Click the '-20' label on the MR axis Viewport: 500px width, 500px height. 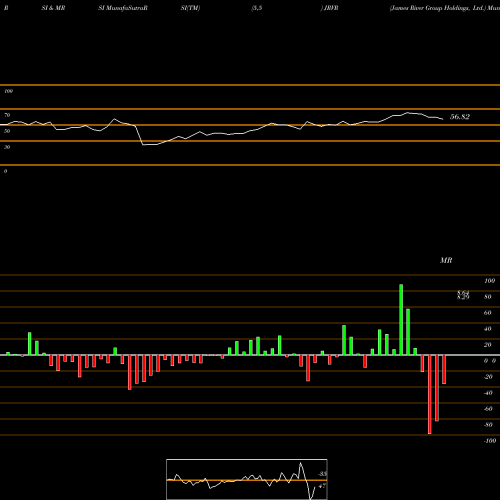(488, 377)
